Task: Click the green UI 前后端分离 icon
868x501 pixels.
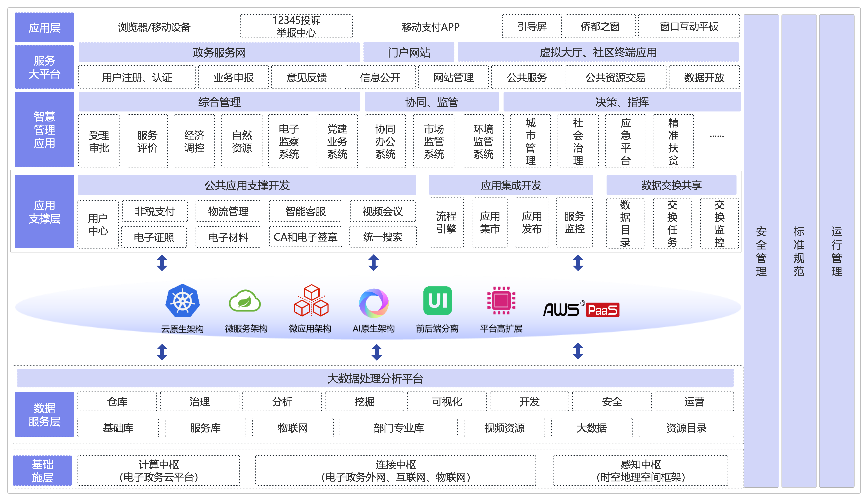Action: 437,300
